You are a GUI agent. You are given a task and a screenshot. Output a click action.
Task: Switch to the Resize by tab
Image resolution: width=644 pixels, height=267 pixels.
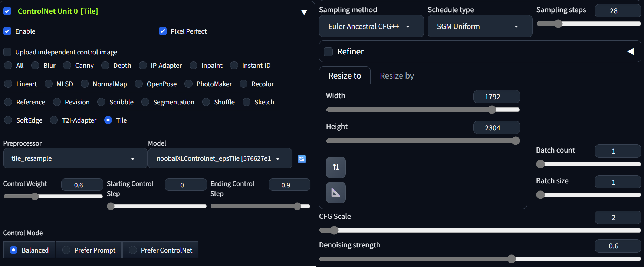tap(397, 76)
